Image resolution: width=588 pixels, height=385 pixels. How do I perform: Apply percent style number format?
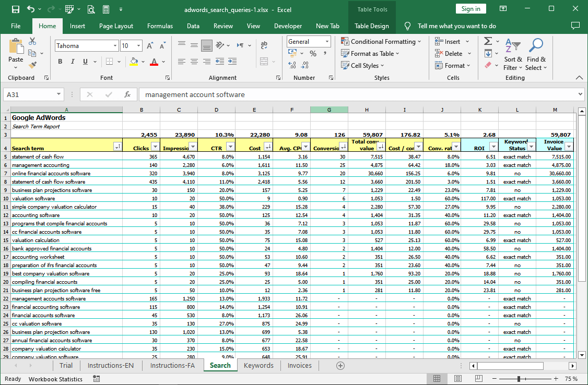(x=313, y=54)
